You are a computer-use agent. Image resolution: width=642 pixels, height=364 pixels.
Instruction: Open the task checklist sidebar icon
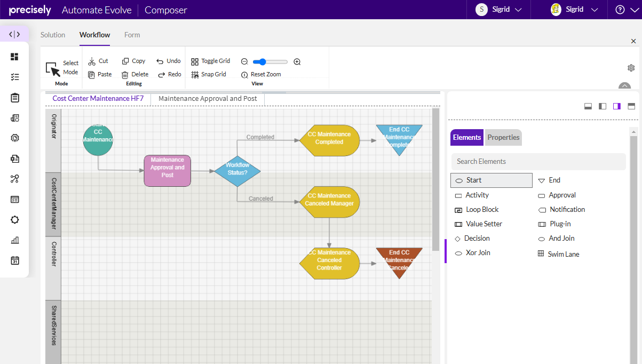point(14,77)
